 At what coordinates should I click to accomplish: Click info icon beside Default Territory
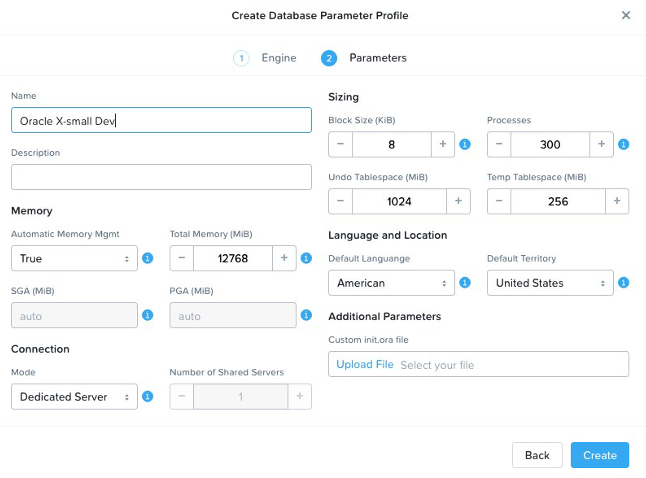(x=623, y=283)
